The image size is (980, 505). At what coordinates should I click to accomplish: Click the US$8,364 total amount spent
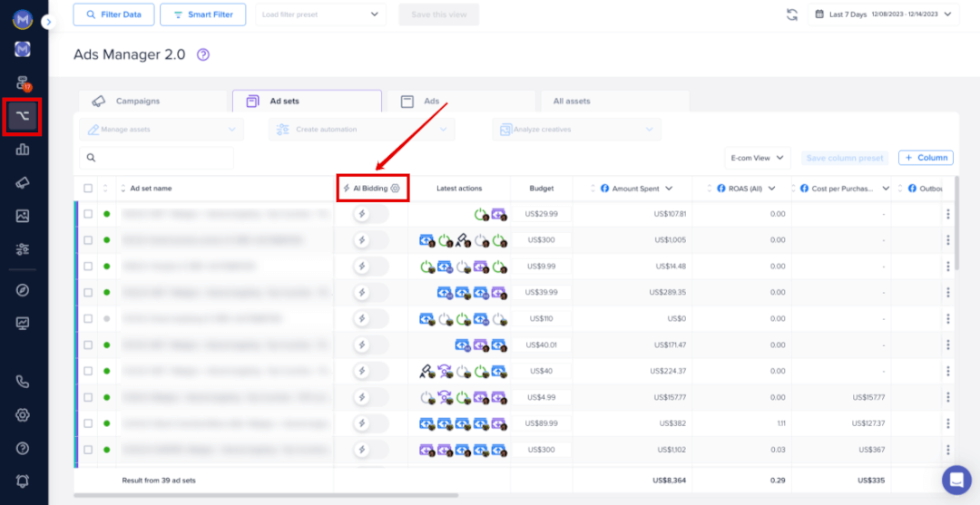tap(669, 480)
